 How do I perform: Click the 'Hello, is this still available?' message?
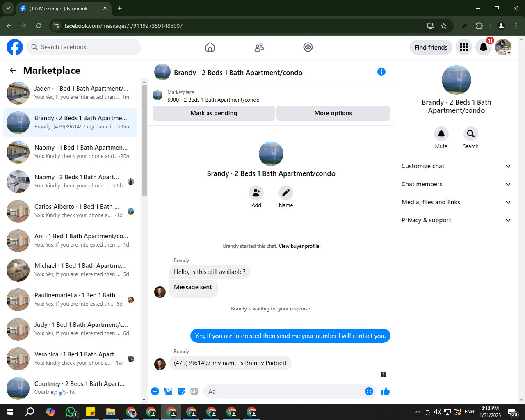(210, 272)
